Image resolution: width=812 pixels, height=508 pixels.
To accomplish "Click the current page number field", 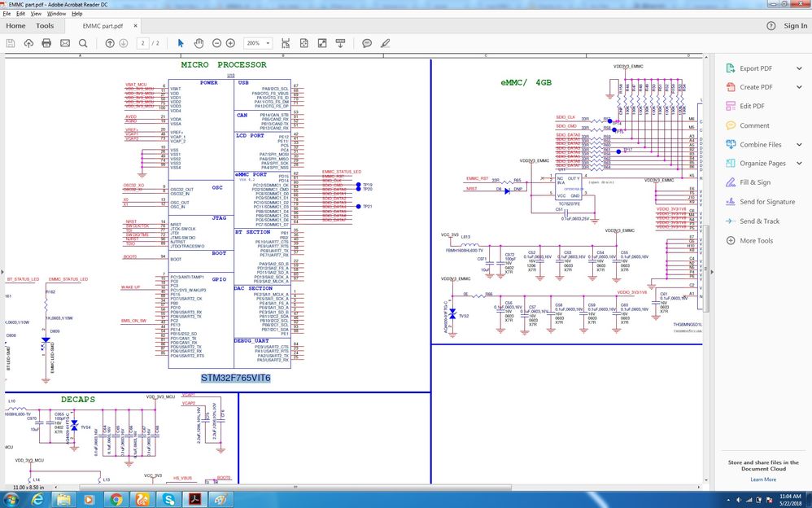I will 143,43.
